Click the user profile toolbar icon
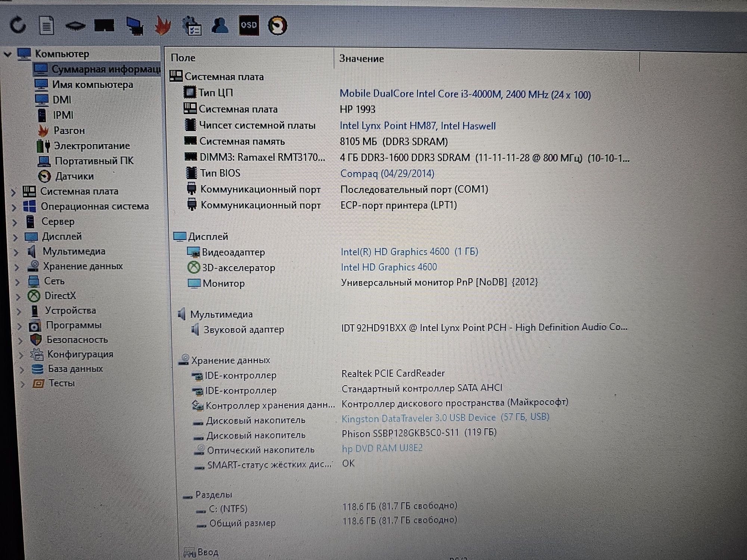The height and width of the screenshot is (560, 747). pyautogui.click(x=220, y=25)
